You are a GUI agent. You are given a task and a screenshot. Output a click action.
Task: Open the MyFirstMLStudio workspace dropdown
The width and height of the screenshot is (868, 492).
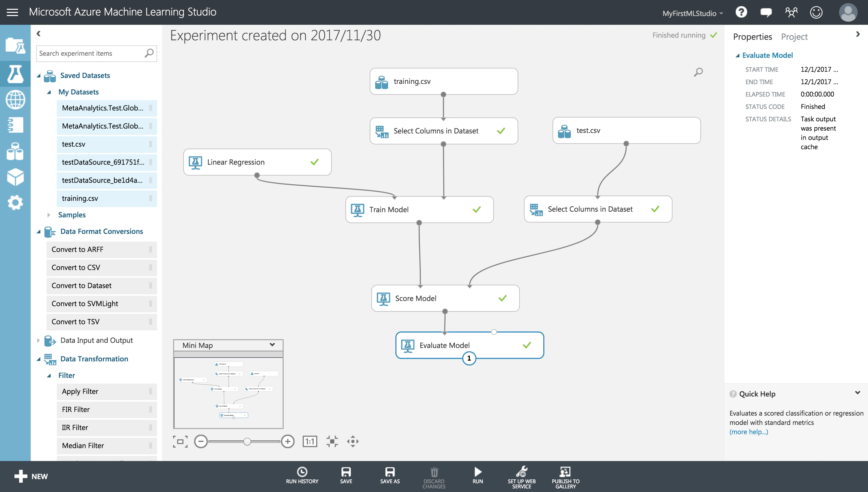point(693,13)
